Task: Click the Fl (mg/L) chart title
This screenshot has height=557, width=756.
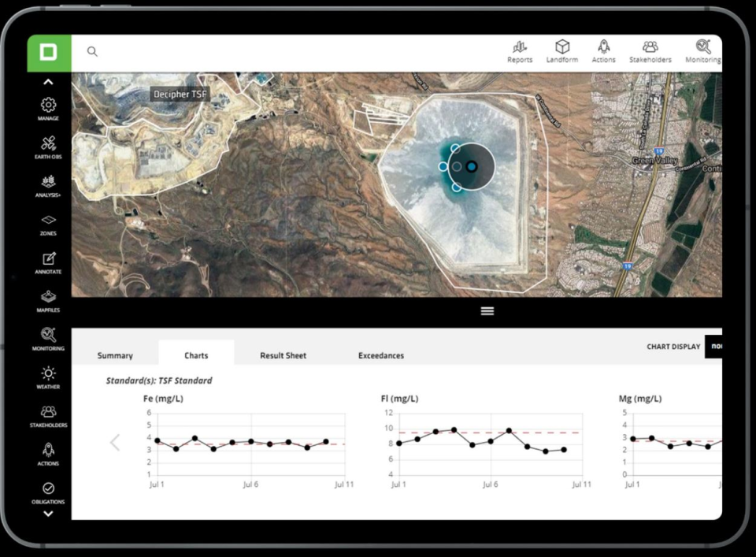Action: tap(400, 399)
